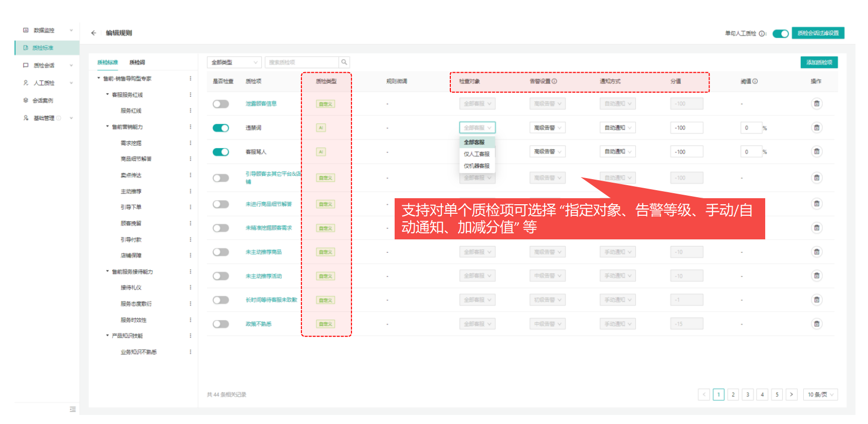
Task: Click the search magnifier icon
Action: coord(344,62)
